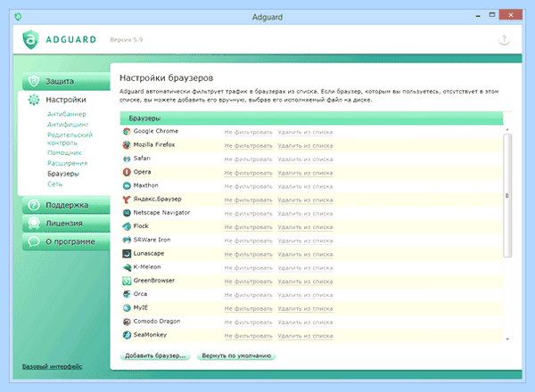535x392 pixels.
Task: Click the Comodo Dragon icon
Action: [127, 322]
